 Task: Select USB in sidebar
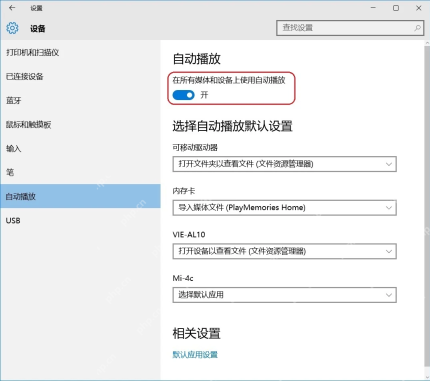click(x=80, y=220)
